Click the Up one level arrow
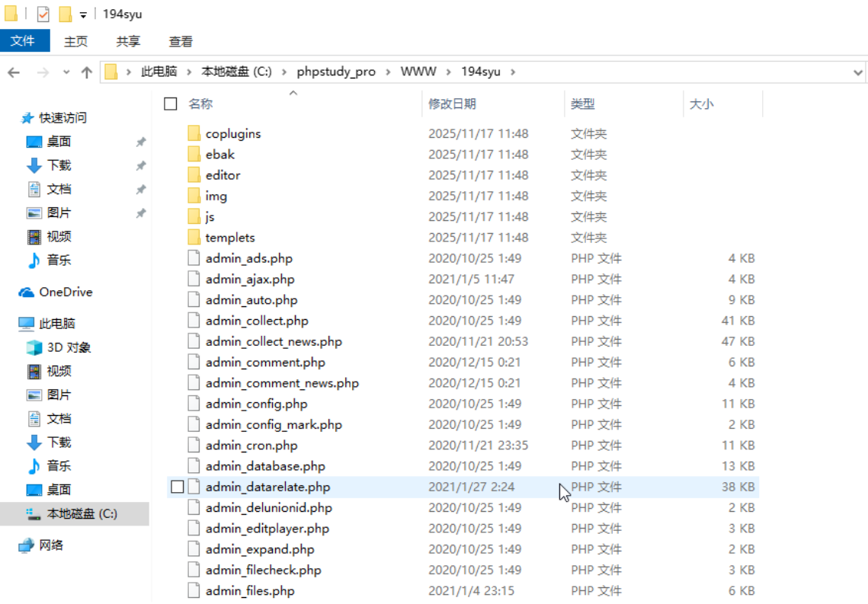This screenshot has width=868, height=604. [86, 72]
